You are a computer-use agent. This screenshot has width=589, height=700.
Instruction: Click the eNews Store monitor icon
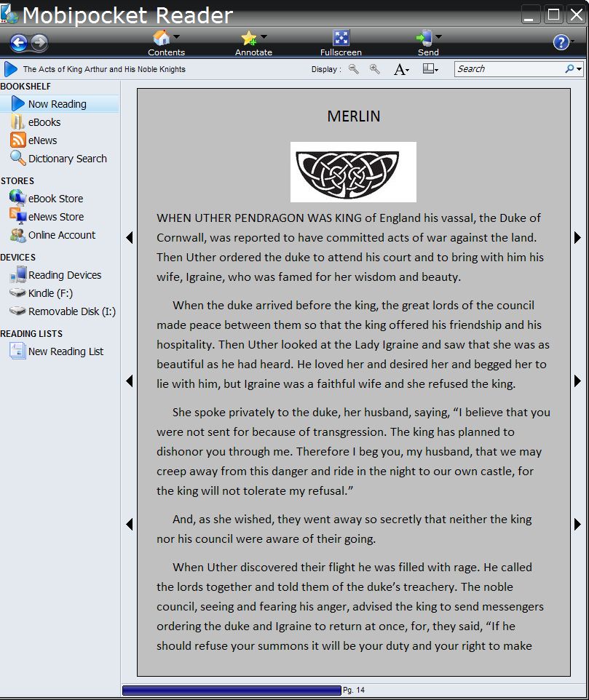pyautogui.click(x=18, y=216)
